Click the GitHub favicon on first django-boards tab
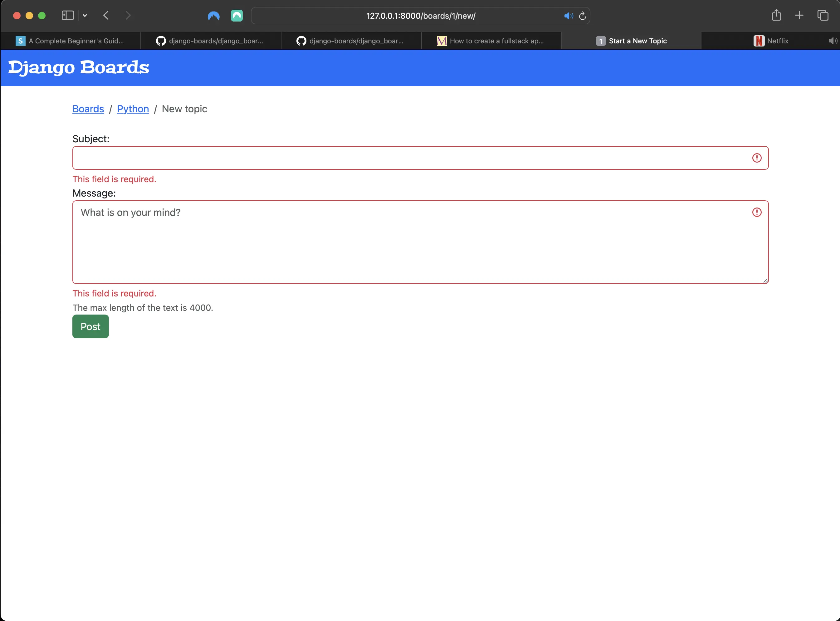The height and width of the screenshot is (621, 840). coord(161,41)
